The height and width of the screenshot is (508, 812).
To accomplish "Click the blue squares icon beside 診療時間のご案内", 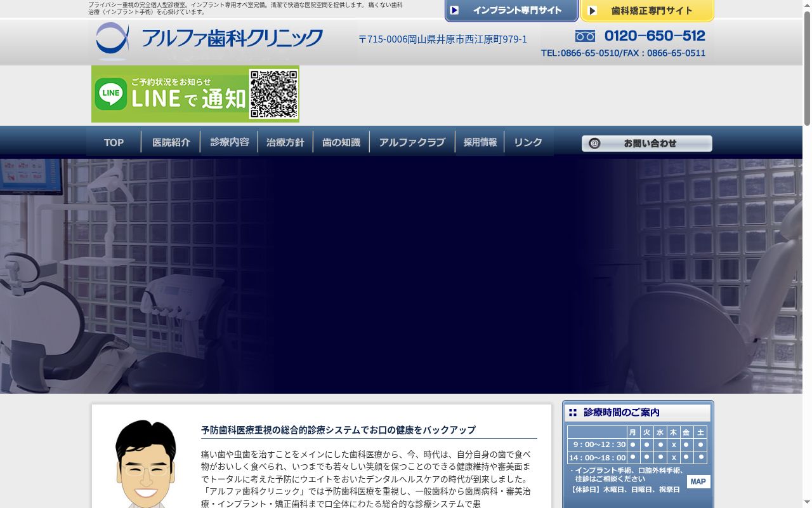I will tap(573, 413).
